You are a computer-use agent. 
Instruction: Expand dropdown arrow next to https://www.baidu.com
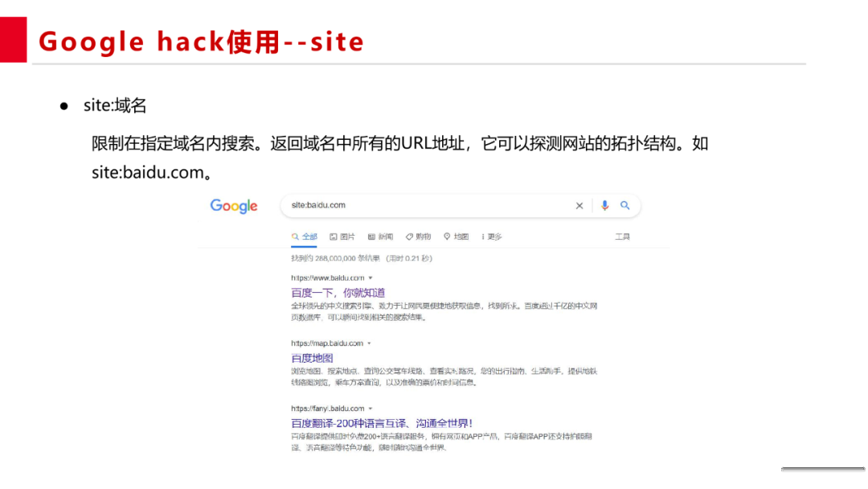tap(371, 278)
